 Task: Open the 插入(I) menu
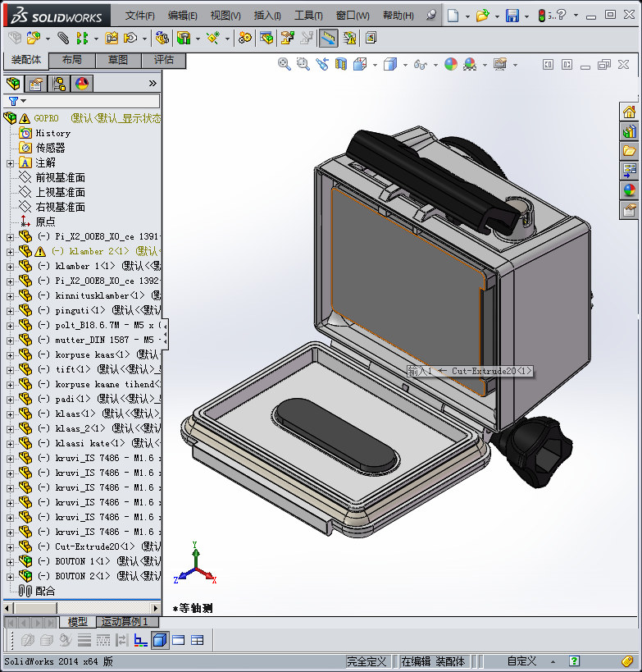pos(267,16)
